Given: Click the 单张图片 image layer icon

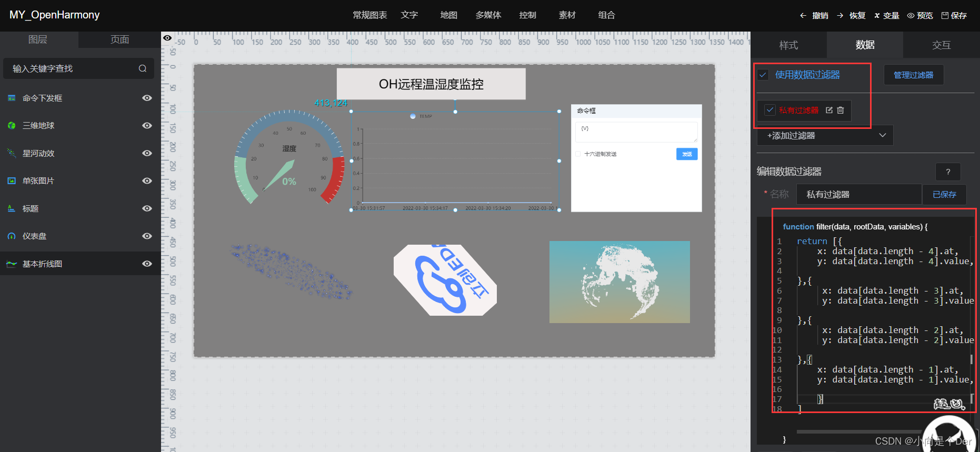Looking at the screenshot, I should (x=12, y=180).
